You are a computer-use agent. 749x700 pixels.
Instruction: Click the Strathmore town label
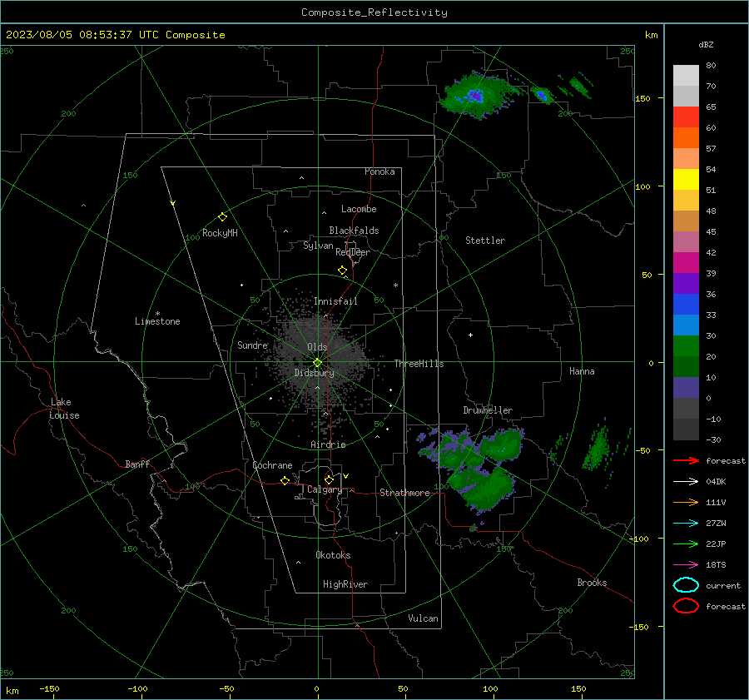tap(404, 493)
